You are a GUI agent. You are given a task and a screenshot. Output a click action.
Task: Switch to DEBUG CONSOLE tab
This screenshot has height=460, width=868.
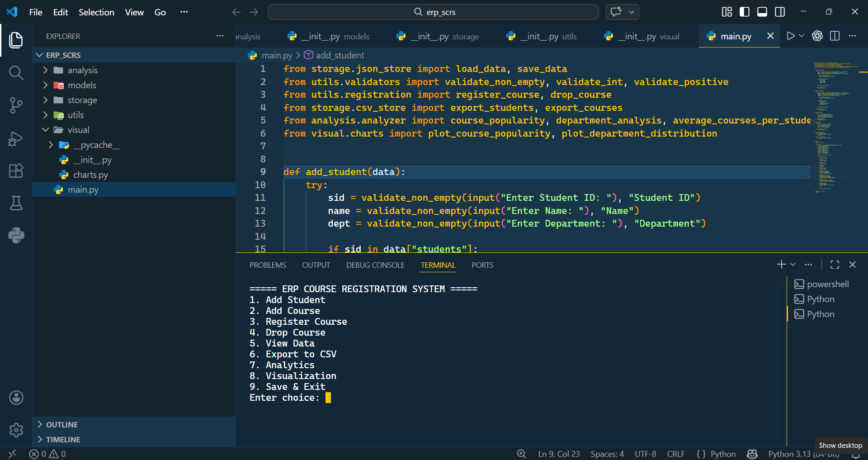pos(375,265)
